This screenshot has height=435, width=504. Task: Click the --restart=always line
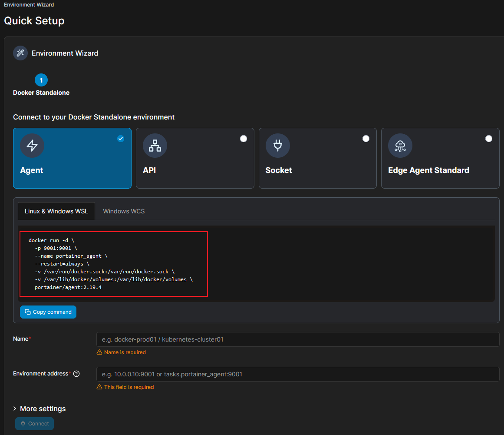[x=62, y=264]
